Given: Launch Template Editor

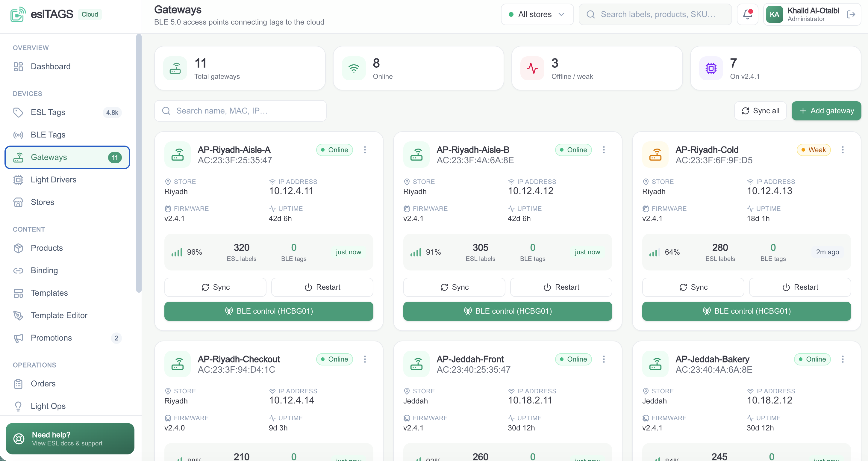Looking at the screenshot, I should pos(67,315).
